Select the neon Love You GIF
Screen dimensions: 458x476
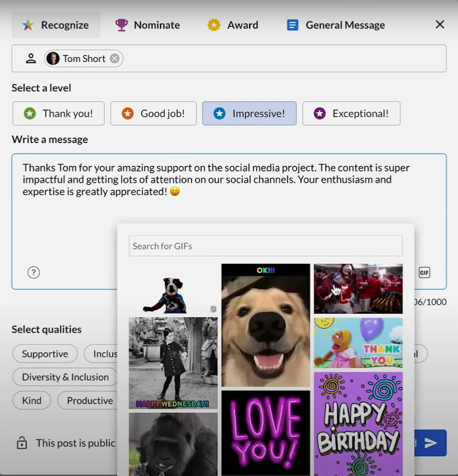(265, 432)
